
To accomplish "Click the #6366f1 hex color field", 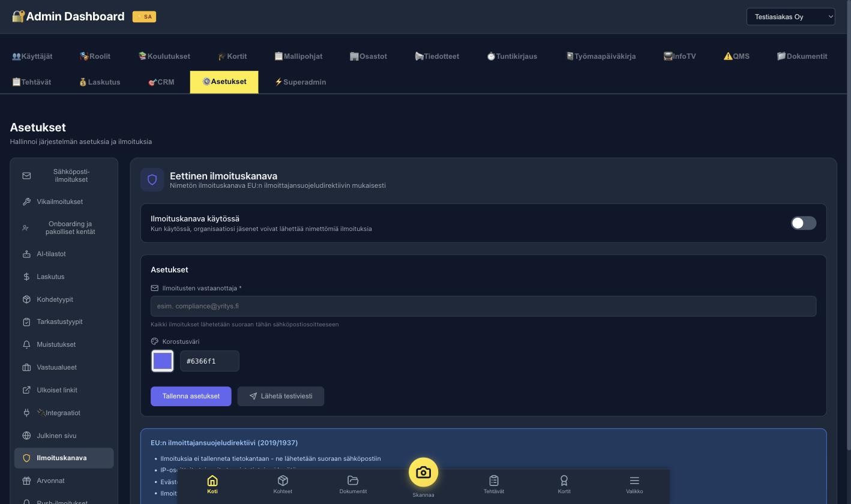I will click(209, 361).
